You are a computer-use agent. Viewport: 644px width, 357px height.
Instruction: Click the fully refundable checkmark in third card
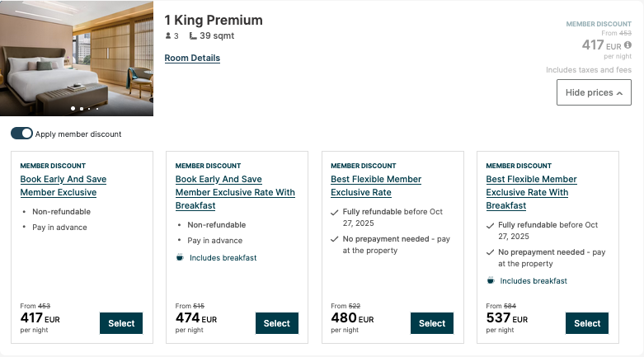(x=334, y=212)
